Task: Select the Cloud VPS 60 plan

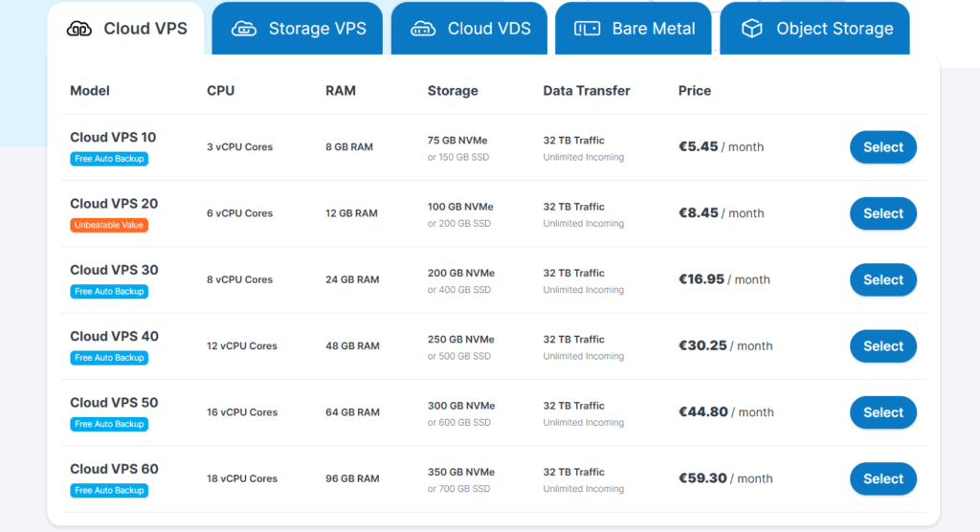Action: coord(882,478)
